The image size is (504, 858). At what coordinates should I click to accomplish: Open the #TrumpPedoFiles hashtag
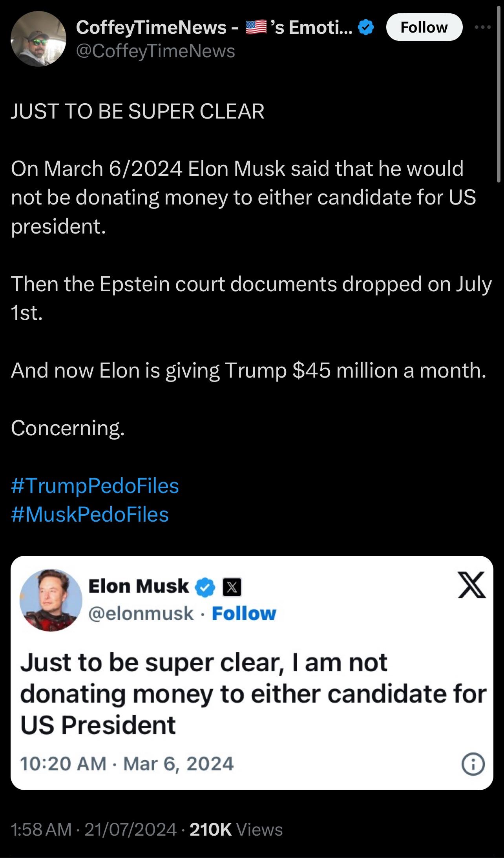[x=95, y=486]
